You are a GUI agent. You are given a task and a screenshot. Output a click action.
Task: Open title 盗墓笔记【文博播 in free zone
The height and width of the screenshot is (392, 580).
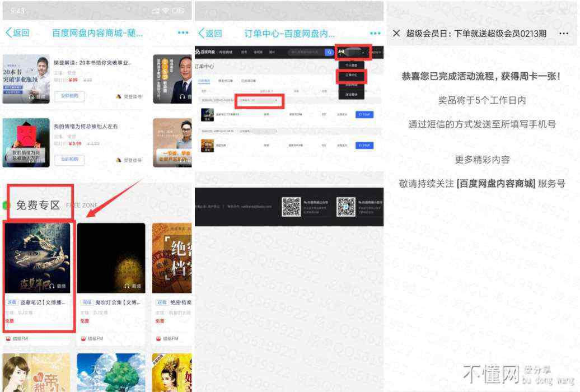tap(43, 302)
